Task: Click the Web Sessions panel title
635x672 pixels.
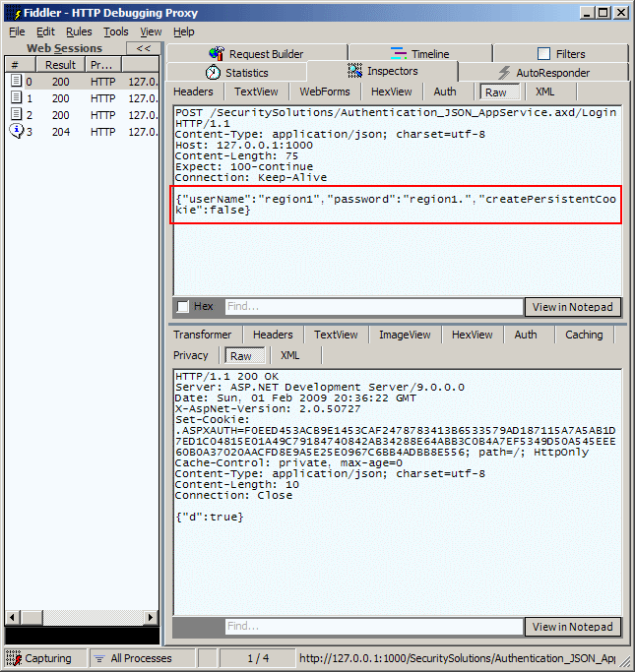Action: pos(65,48)
